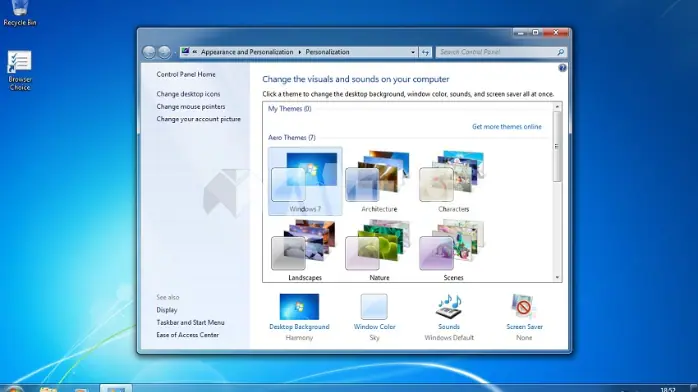
Task: Click the Personalization breadcrumb segment
Action: pos(327,52)
